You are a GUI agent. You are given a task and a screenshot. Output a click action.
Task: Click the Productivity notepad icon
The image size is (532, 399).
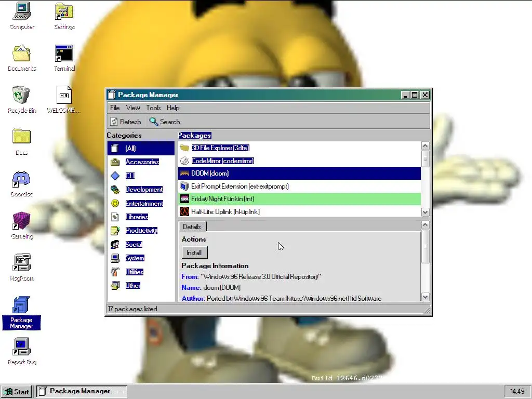pyautogui.click(x=115, y=230)
